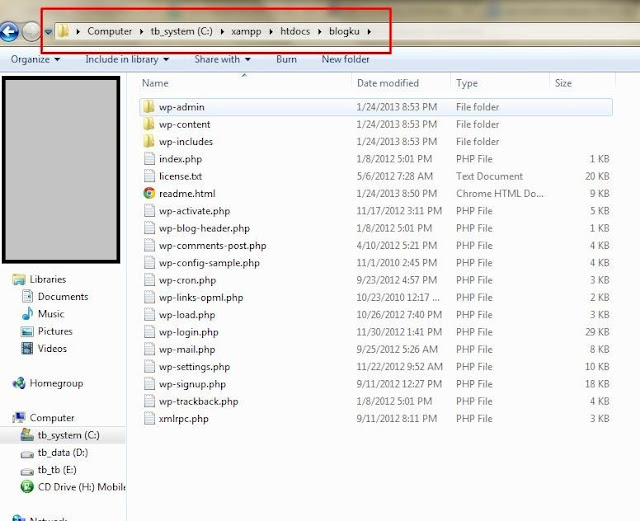Open the Videos library icon
This screenshot has width=640, height=521.
point(27,348)
